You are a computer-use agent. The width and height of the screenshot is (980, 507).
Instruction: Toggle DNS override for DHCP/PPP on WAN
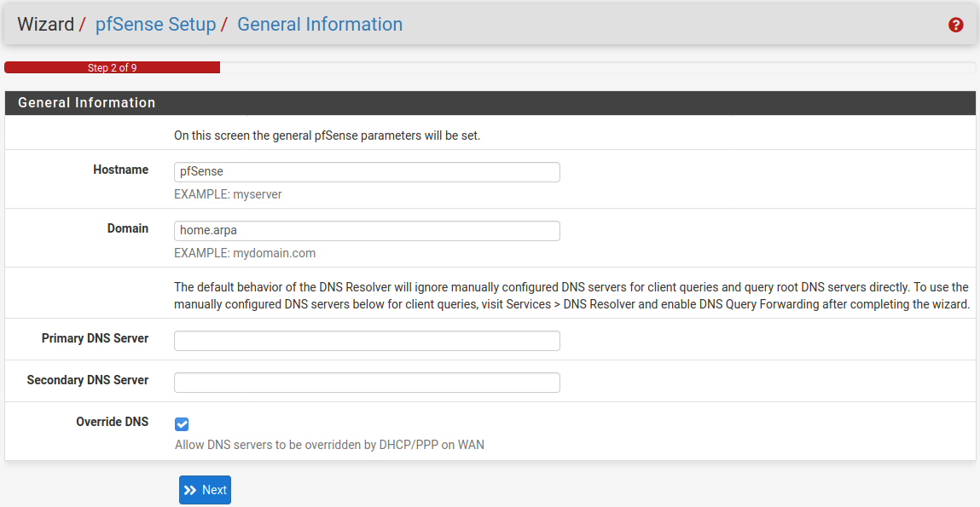pyautogui.click(x=182, y=423)
